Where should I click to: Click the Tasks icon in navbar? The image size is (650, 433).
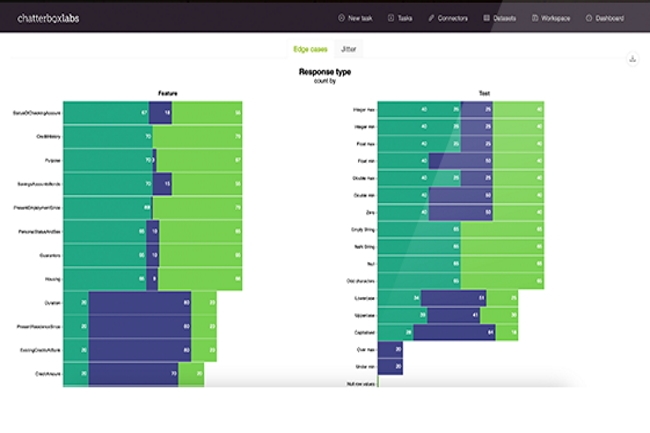tap(391, 17)
